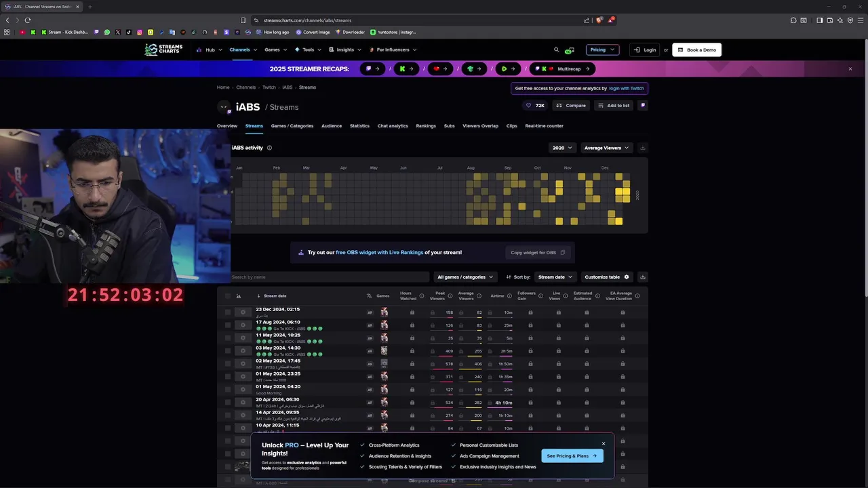This screenshot has width=868, height=488.
Task: Open the Pricing dropdown button
Action: coord(602,49)
